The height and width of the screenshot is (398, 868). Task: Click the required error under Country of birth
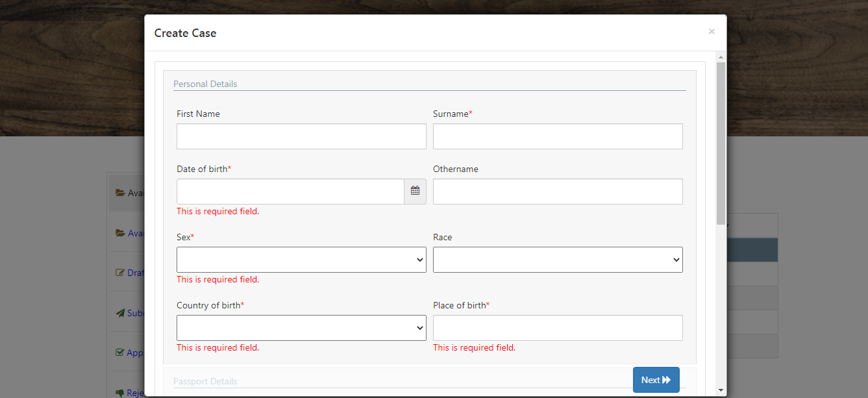click(218, 347)
